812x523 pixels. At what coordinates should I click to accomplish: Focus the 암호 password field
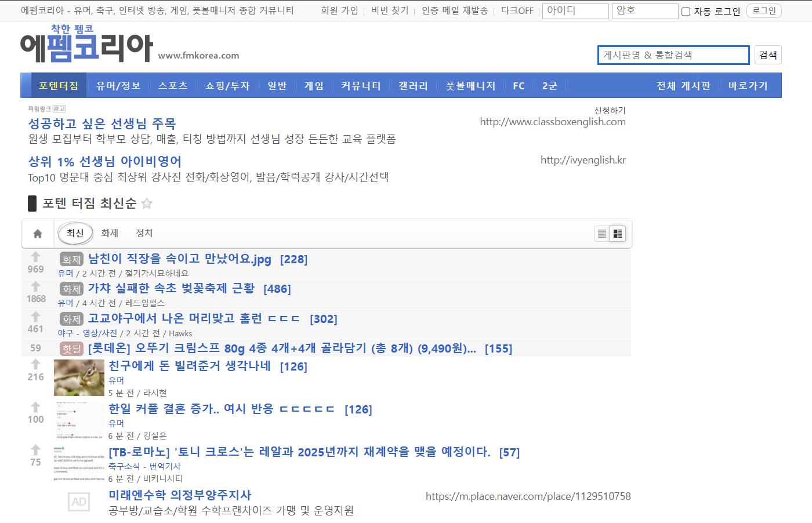coord(645,11)
